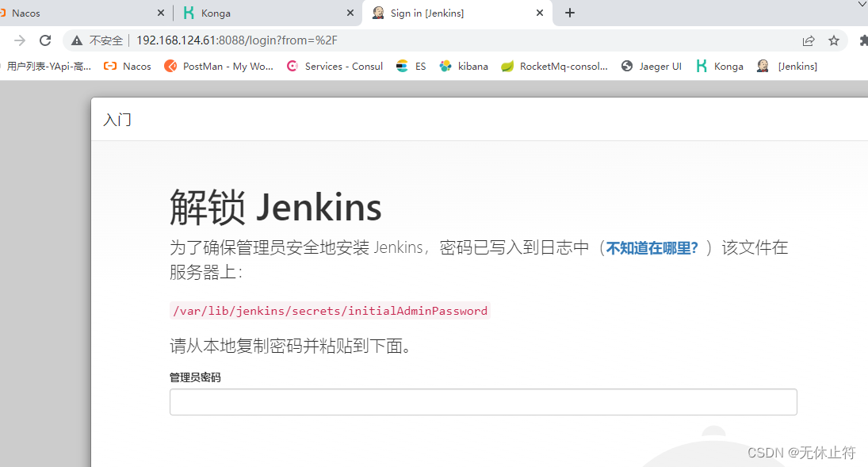Open the tab search chevron

coord(862,5)
